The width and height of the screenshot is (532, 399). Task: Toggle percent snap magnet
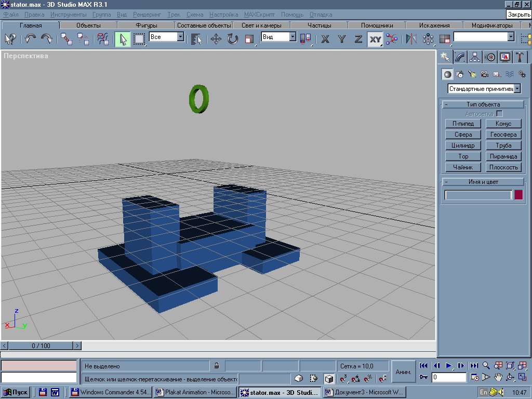368,378
